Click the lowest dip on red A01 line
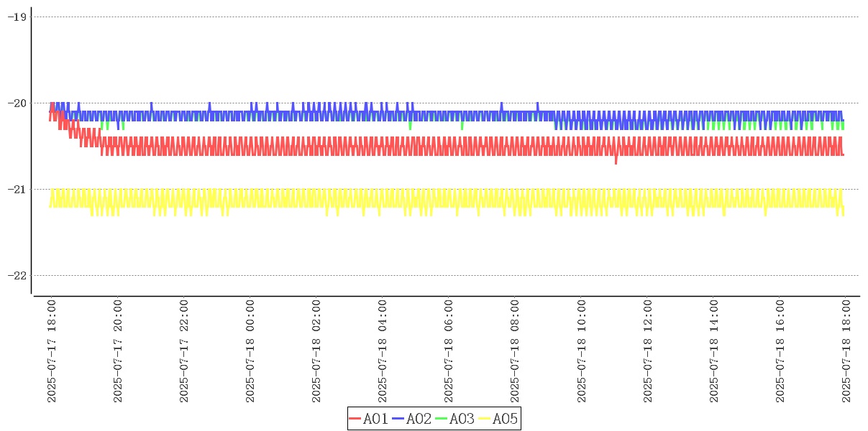This screenshot has height=431, width=868. (x=616, y=162)
